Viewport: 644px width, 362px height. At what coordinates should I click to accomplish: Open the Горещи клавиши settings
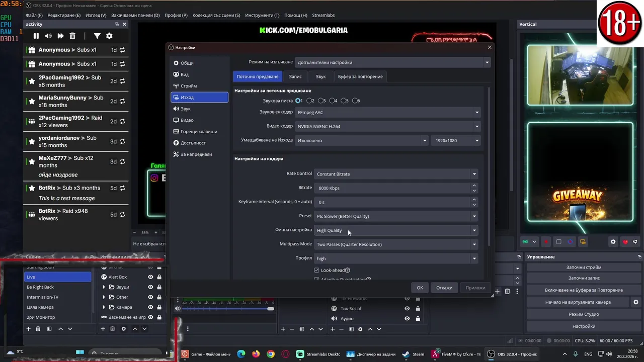click(x=199, y=132)
